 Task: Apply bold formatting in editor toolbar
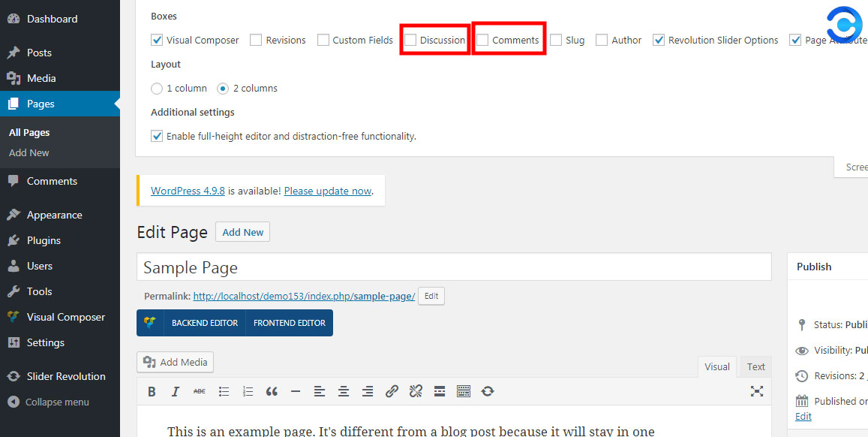(152, 391)
